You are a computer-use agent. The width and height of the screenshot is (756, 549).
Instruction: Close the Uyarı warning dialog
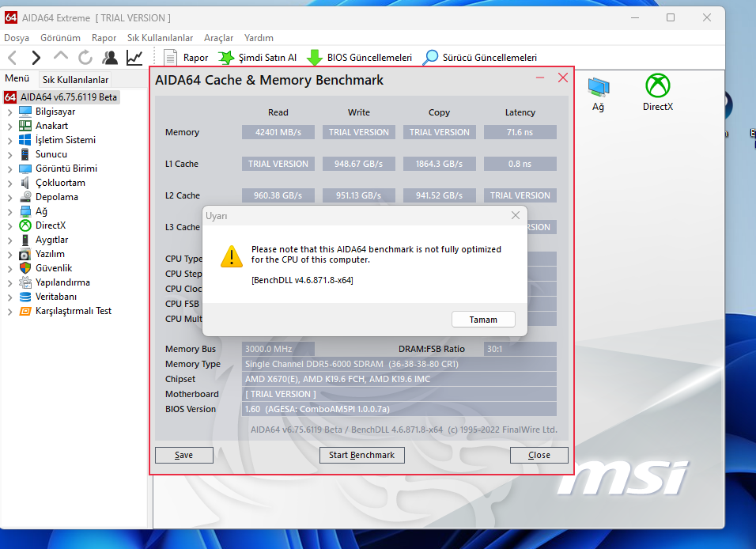[x=516, y=216]
